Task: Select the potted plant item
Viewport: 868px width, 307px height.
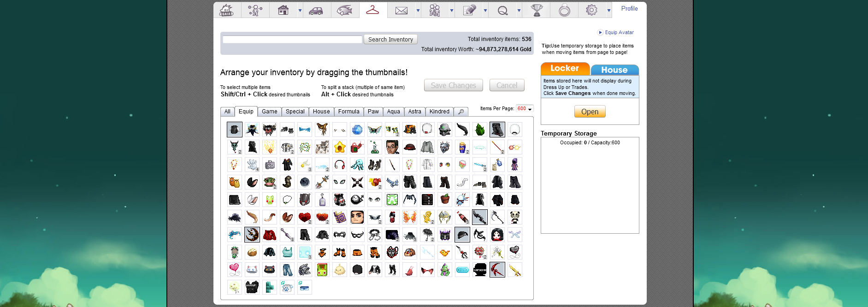Action: point(445,200)
